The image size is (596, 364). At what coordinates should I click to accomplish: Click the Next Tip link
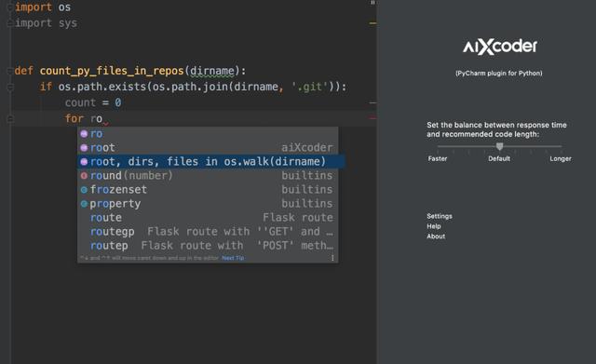tap(233, 258)
